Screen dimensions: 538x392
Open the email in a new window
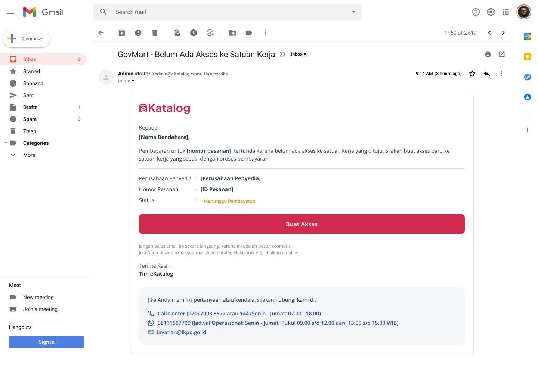click(502, 54)
